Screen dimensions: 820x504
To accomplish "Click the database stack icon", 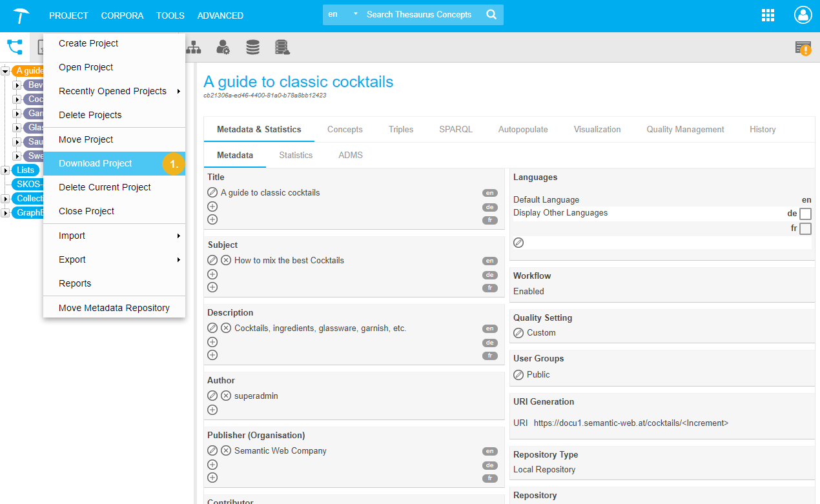I will [x=252, y=47].
